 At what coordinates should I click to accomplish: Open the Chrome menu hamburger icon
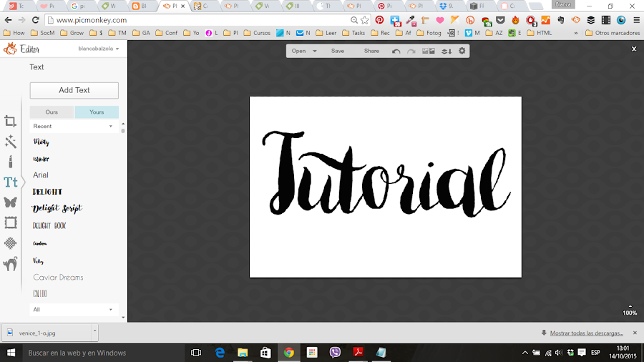coord(637,20)
